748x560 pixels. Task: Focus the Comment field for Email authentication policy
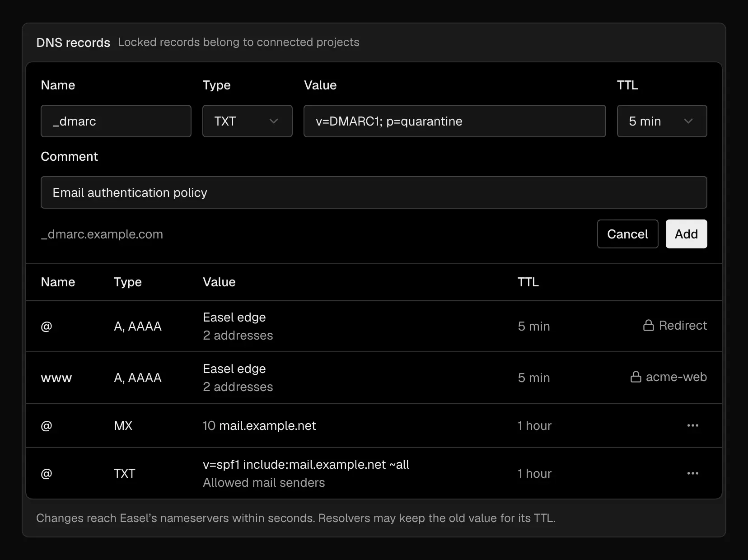tap(374, 192)
